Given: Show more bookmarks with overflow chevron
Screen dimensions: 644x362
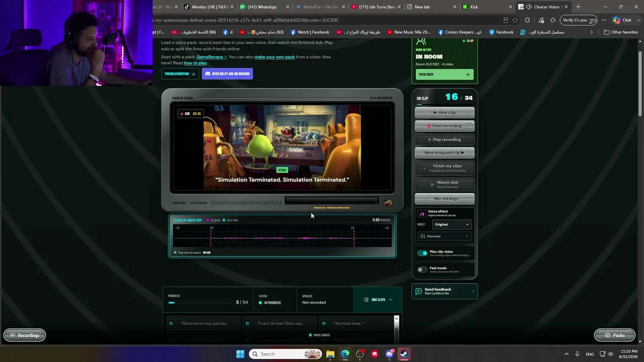Looking at the screenshot, I should pyautogui.click(x=592, y=32).
